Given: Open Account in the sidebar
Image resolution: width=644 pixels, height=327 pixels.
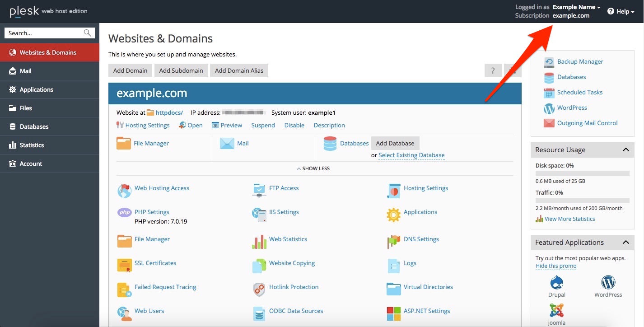Looking at the screenshot, I should (50, 163).
